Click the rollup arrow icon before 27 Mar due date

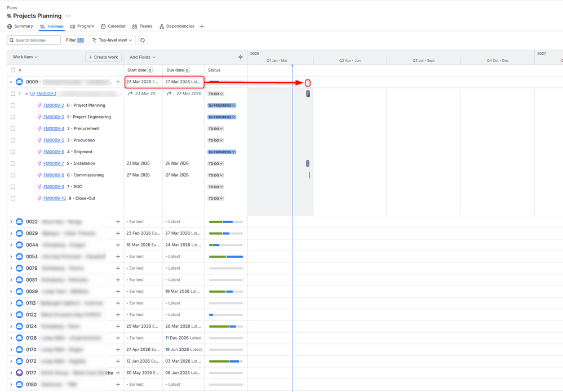(x=169, y=93)
